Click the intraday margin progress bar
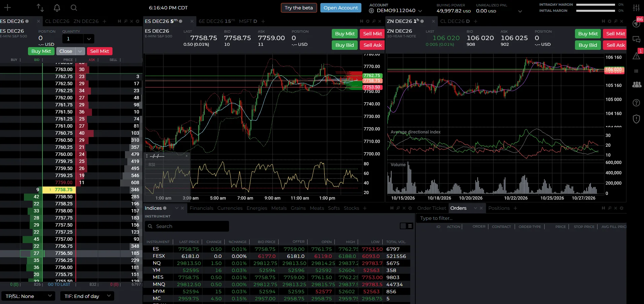 595,5
